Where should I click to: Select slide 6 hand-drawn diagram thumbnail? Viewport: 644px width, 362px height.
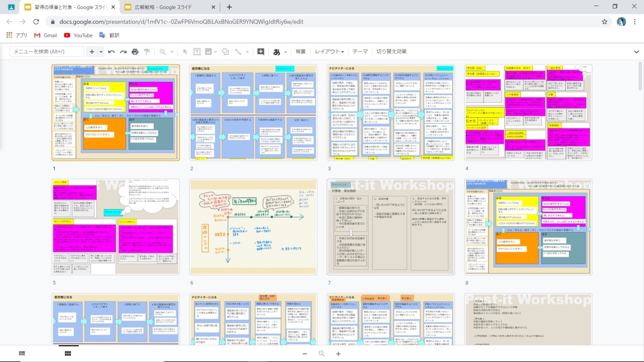tap(253, 227)
